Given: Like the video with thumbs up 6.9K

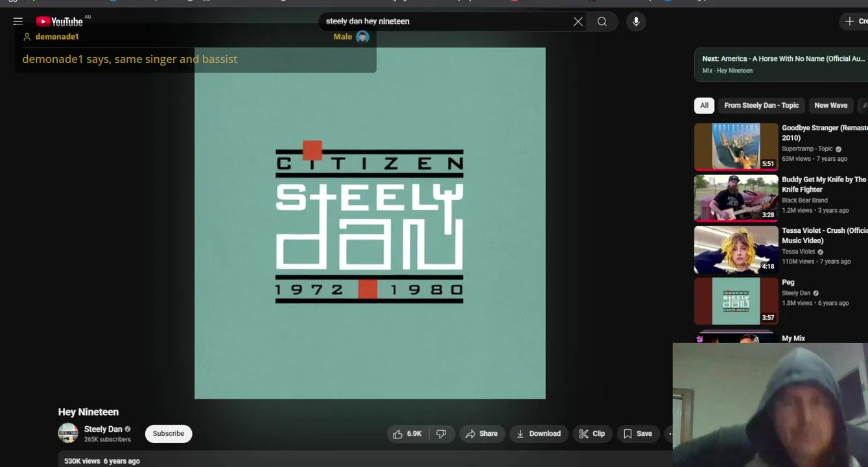Looking at the screenshot, I should 408,434.
